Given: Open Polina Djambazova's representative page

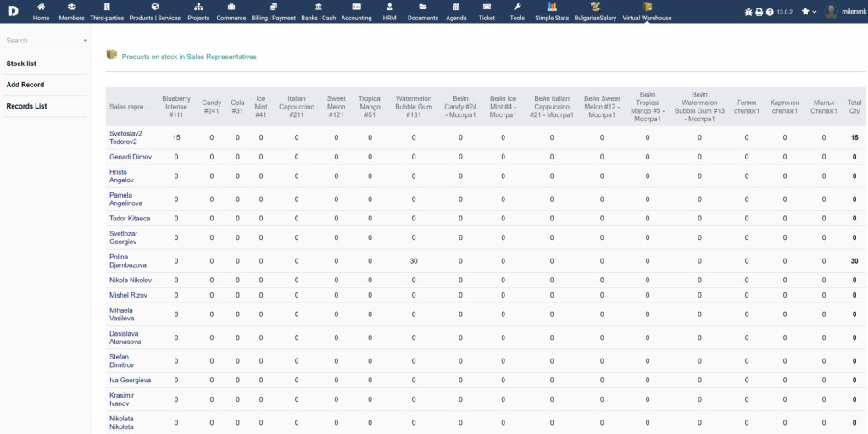Looking at the screenshot, I should (x=127, y=260).
